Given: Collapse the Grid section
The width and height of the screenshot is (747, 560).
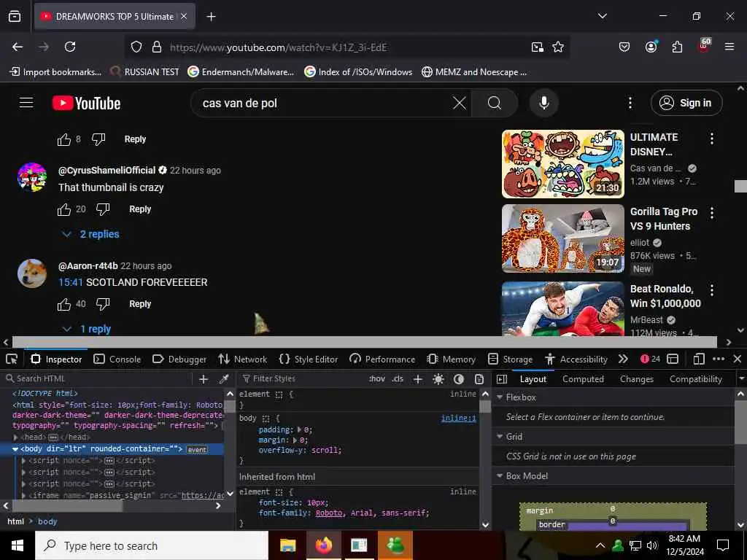Looking at the screenshot, I should click(x=500, y=437).
